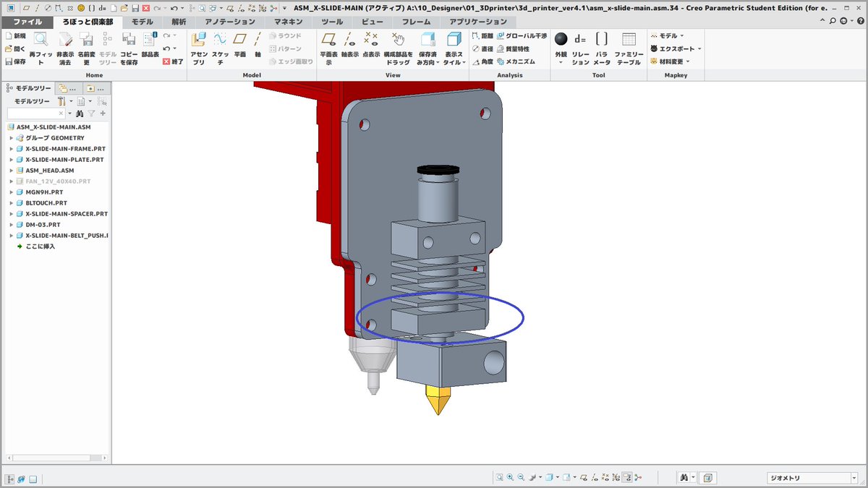Click the 新規 new file button
The height and width of the screenshot is (488, 868).
(x=15, y=35)
